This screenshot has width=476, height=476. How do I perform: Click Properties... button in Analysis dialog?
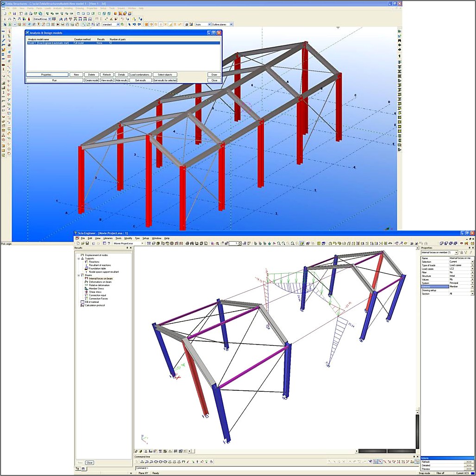pyautogui.click(x=47, y=75)
